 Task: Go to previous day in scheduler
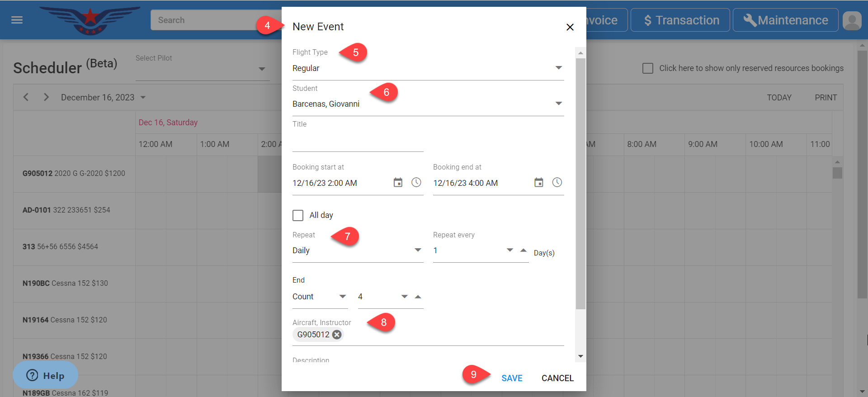(x=26, y=97)
